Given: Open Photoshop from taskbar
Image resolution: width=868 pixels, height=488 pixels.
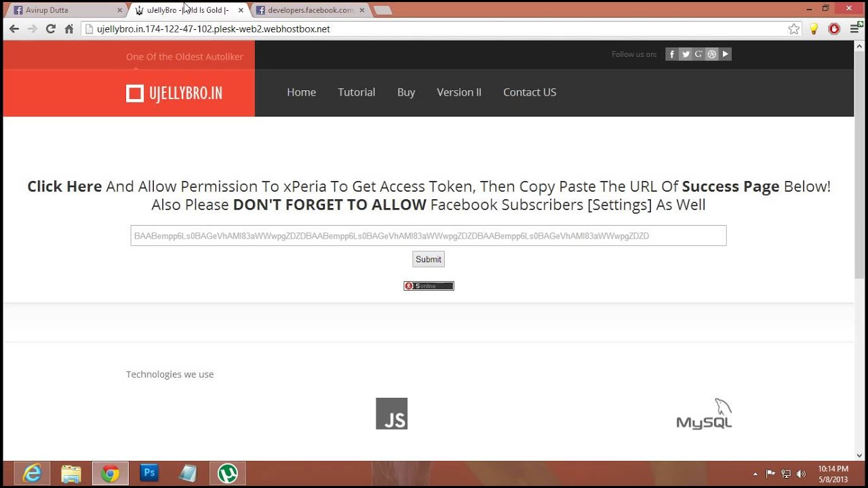Looking at the screenshot, I should 149,473.
